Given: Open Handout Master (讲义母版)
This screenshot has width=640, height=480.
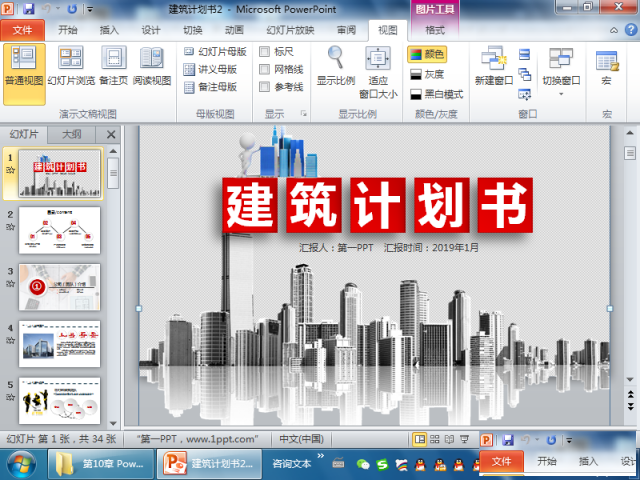Looking at the screenshot, I should coord(210,69).
